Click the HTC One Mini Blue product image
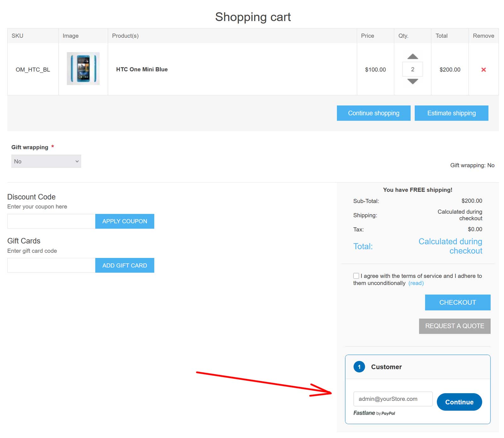The width and height of the screenshot is (504, 438). pos(83,69)
